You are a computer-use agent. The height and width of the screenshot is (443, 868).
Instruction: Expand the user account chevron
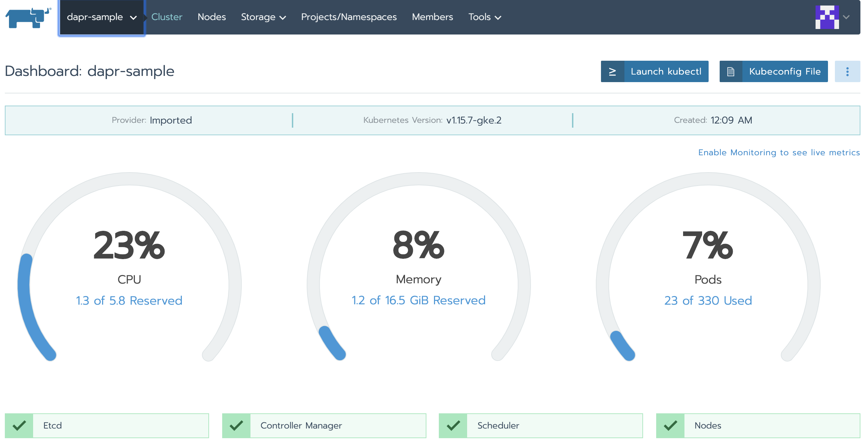point(846,17)
